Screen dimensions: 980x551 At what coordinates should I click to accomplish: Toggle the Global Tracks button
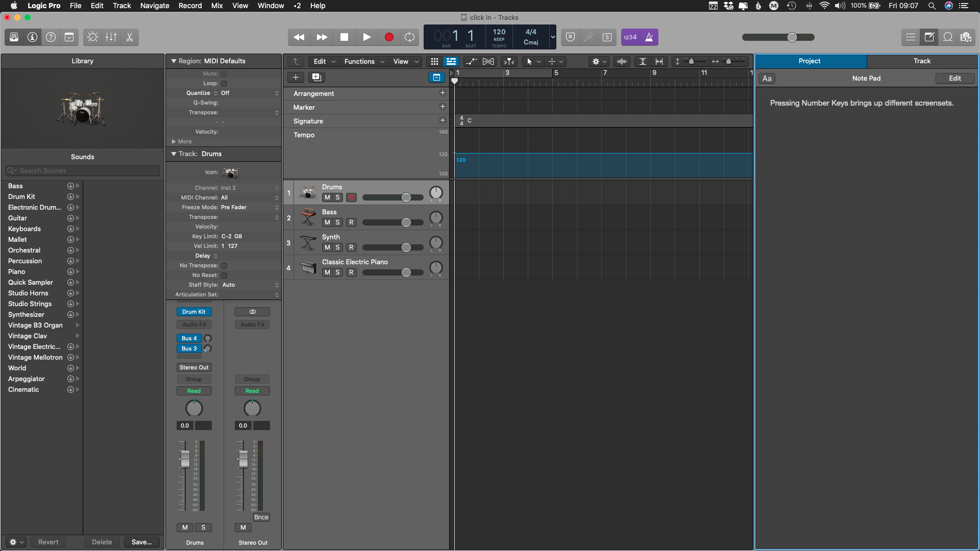436,78
